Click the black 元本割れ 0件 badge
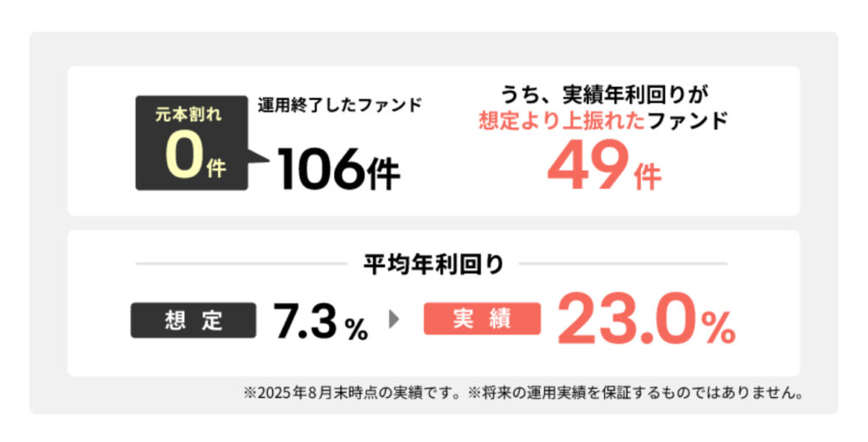 (192, 143)
